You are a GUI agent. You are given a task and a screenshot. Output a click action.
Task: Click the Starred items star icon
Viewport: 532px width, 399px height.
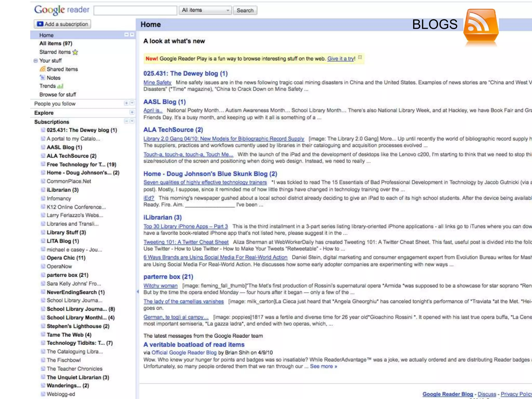[x=75, y=52]
